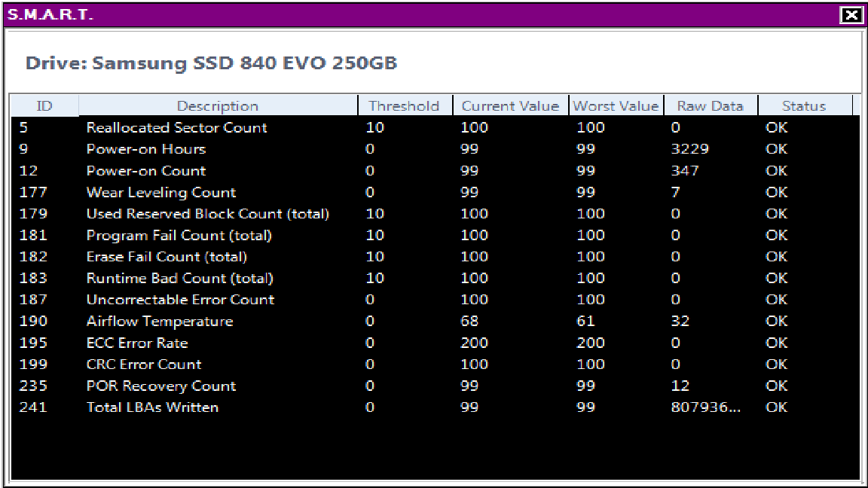Click raw data value 347
This screenshot has height=488, width=868.
(685, 170)
